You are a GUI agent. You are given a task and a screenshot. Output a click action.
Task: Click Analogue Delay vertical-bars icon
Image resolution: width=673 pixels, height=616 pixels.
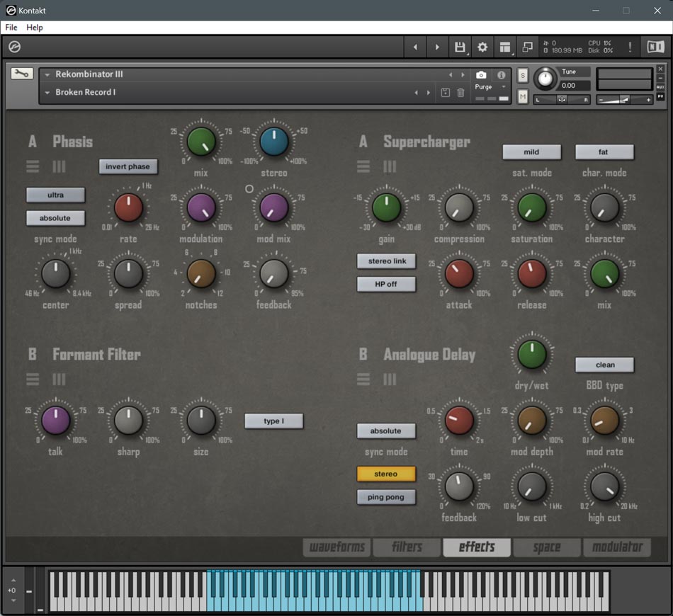click(x=390, y=380)
